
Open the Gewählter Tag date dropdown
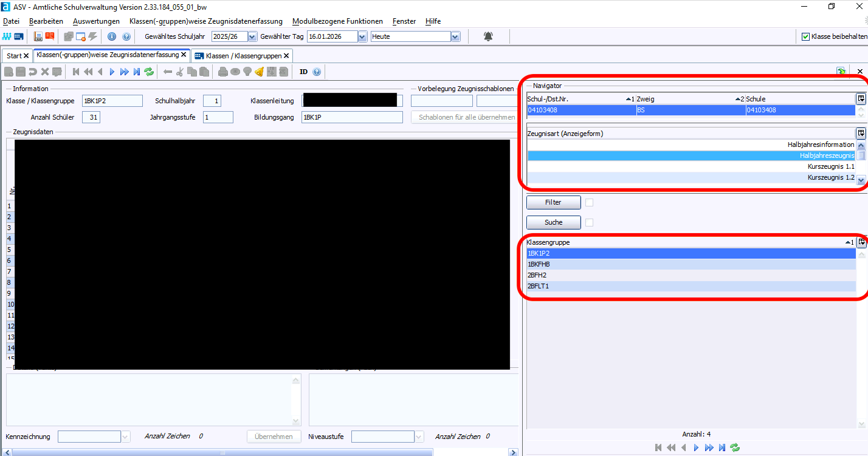pos(362,36)
